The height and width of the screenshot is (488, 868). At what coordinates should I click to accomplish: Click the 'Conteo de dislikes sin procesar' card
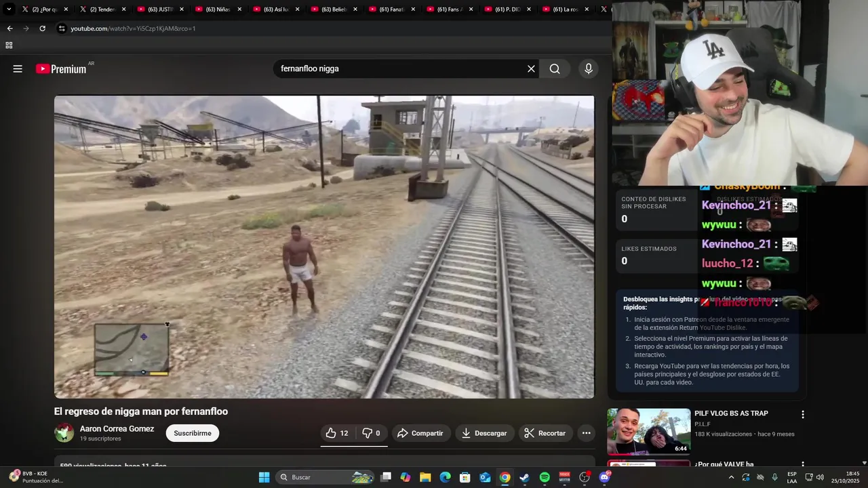(x=656, y=210)
